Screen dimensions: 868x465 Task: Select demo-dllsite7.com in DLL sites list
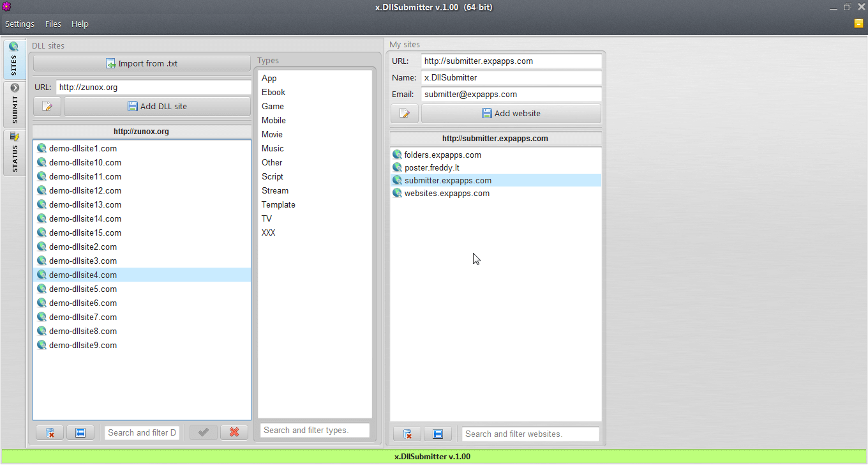pos(83,317)
